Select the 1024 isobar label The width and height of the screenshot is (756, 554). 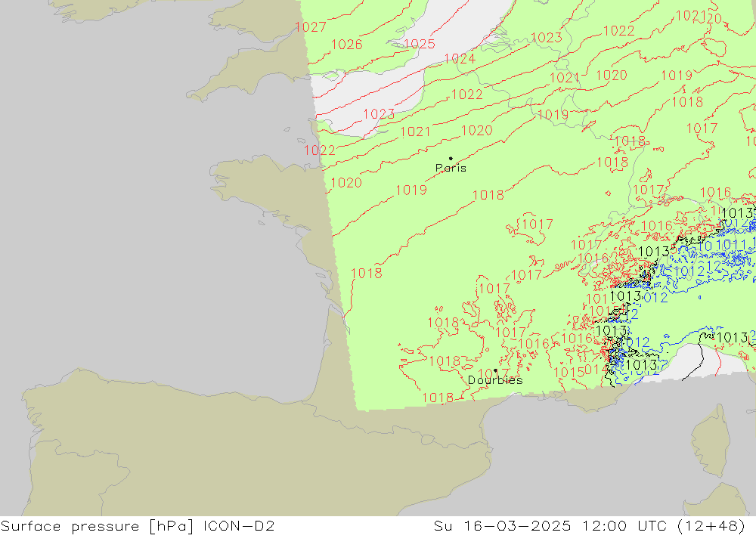point(460,59)
